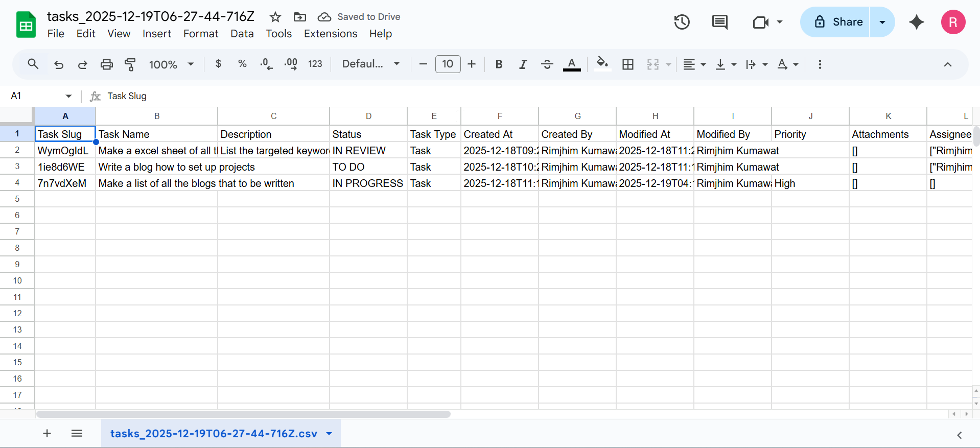The image size is (980, 448).
Task: Toggle italic formatting
Action: click(x=523, y=64)
